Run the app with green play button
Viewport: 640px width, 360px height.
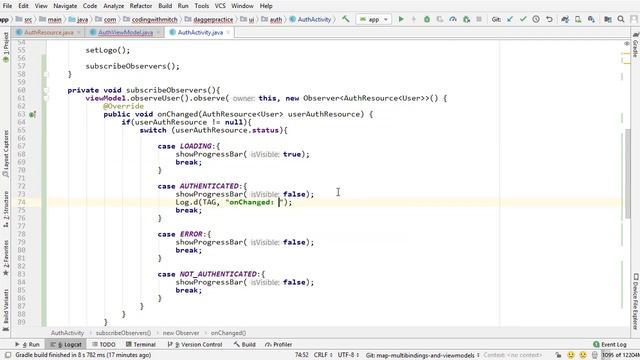tap(401, 19)
